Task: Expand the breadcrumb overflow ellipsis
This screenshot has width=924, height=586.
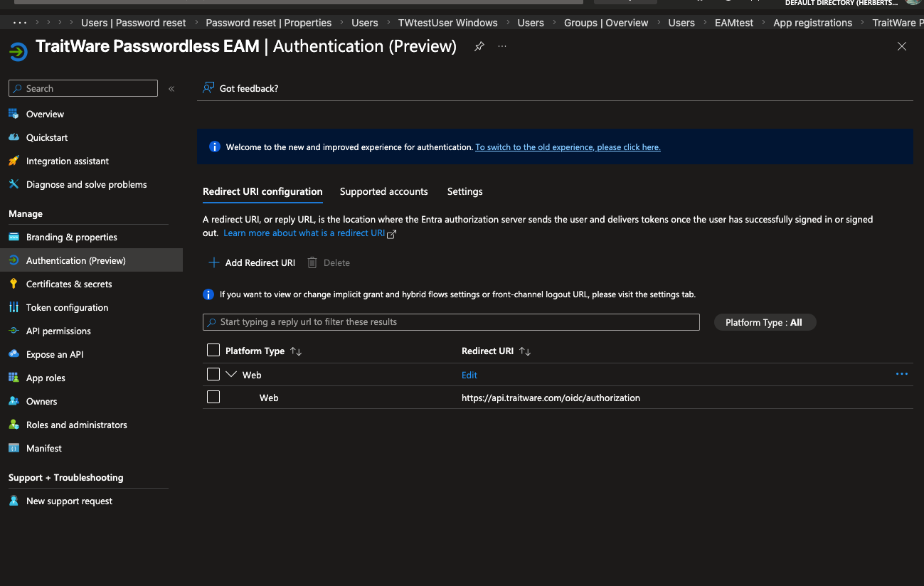Action: [x=20, y=23]
